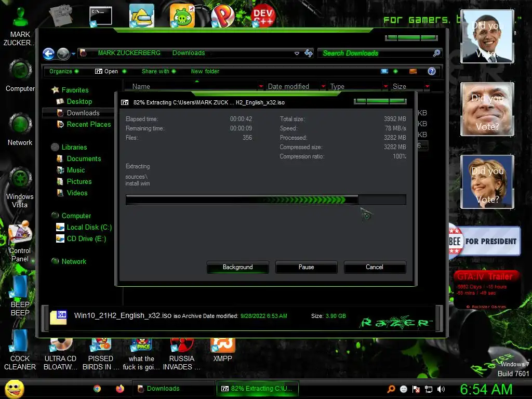This screenshot has height=399, width=532.
Task: Select Downloads in navigation pane
Action: click(x=83, y=113)
